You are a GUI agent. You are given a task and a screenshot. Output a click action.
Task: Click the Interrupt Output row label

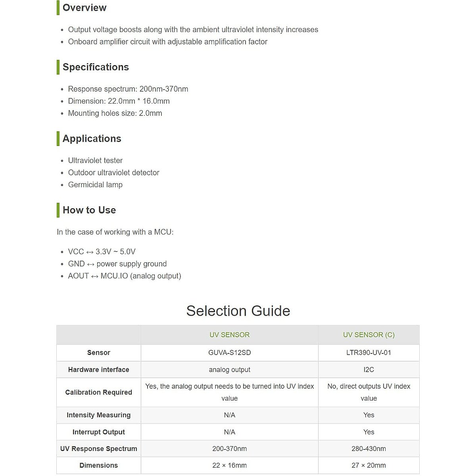point(98,432)
